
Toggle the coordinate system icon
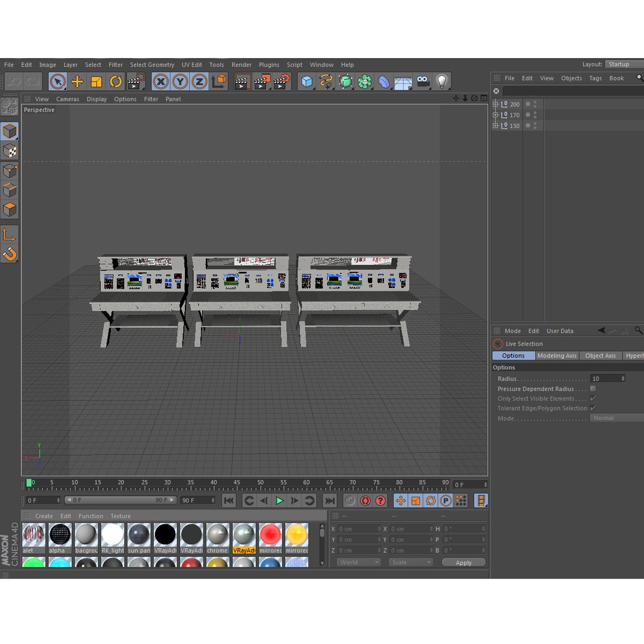pyautogui.click(x=219, y=81)
